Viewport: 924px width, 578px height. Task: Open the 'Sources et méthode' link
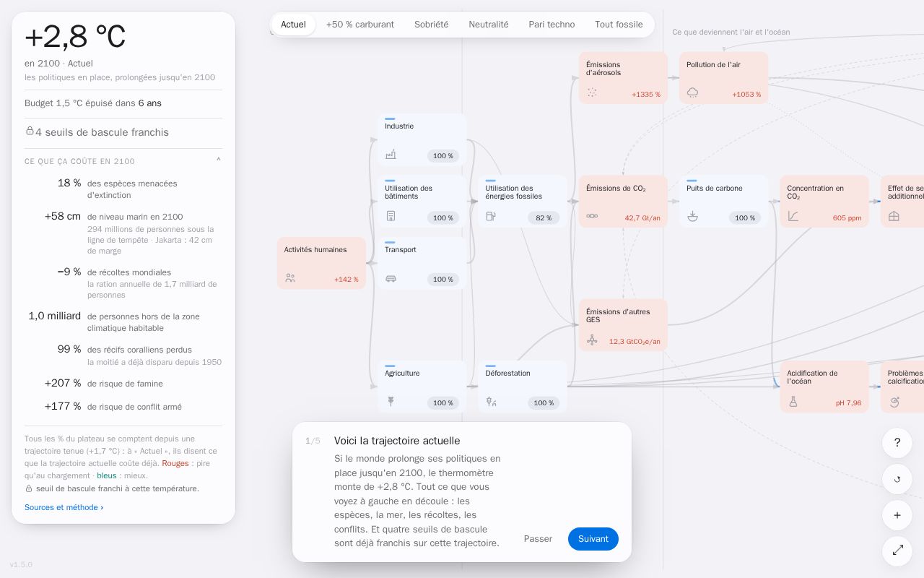point(64,507)
